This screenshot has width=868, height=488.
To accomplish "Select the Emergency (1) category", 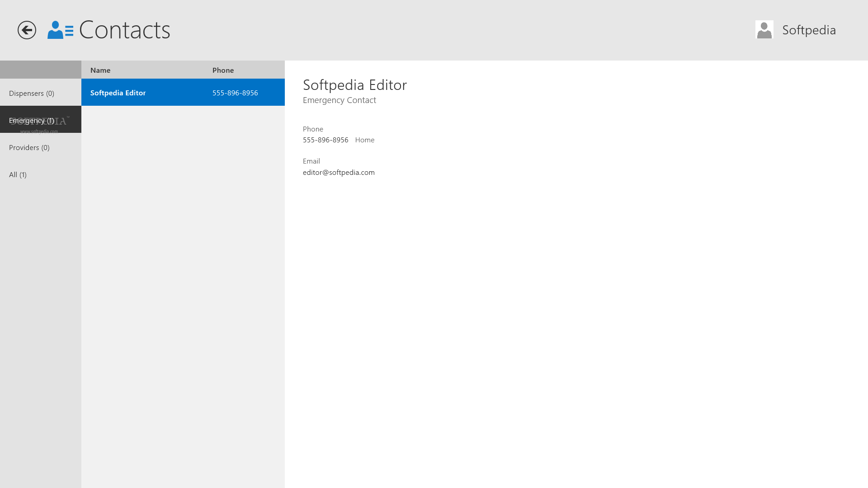I will pyautogui.click(x=41, y=120).
